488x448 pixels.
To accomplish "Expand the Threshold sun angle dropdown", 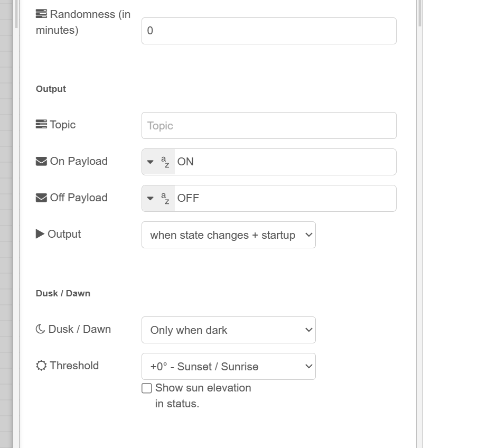I will (228, 367).
